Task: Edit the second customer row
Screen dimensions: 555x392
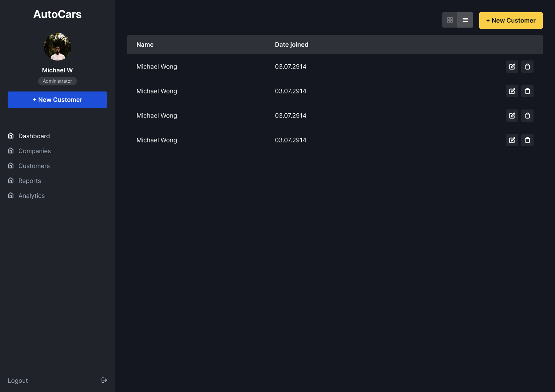Action: (512, 91)
